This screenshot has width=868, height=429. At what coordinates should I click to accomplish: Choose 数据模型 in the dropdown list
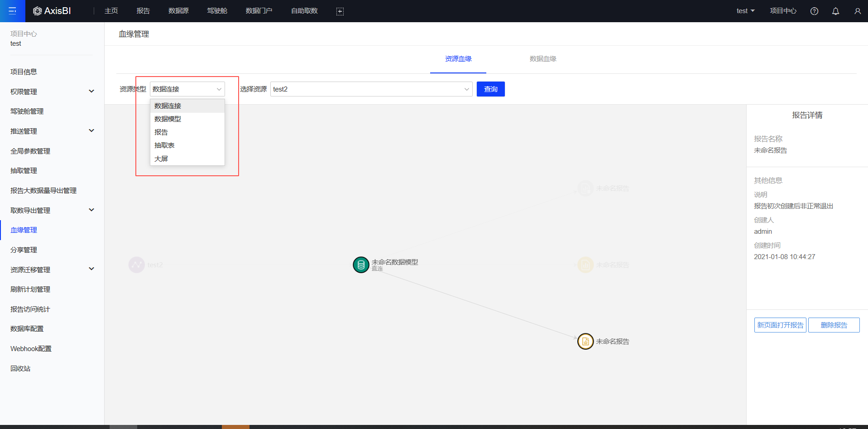(x=187, y=119)
